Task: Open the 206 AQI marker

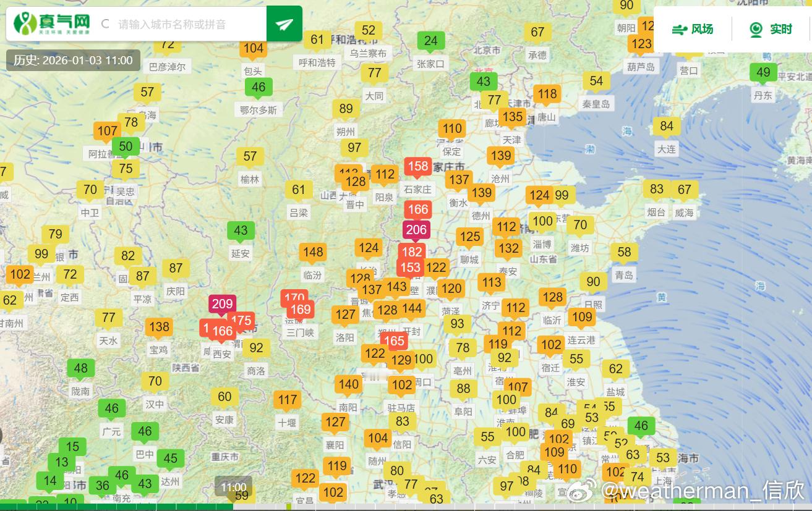Action: pyautogui.click(x=416, y=231)
